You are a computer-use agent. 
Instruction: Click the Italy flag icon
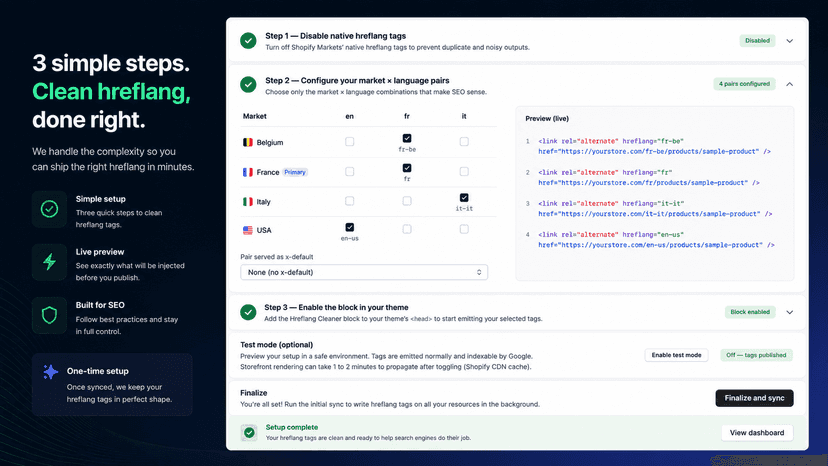(x=248, y=202)
